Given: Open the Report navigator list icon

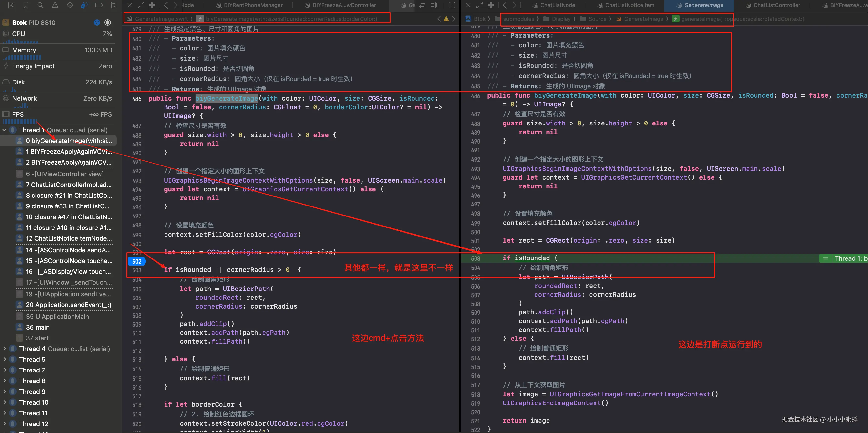Looking at the screenshot, I should click(114, 5).
